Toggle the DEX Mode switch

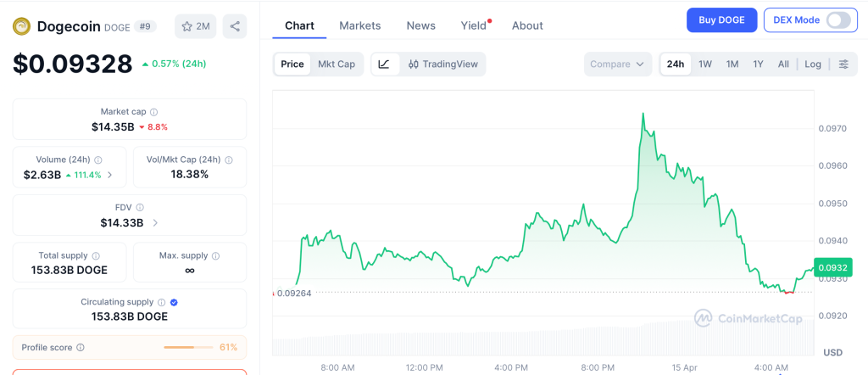[x=837, y=20]
